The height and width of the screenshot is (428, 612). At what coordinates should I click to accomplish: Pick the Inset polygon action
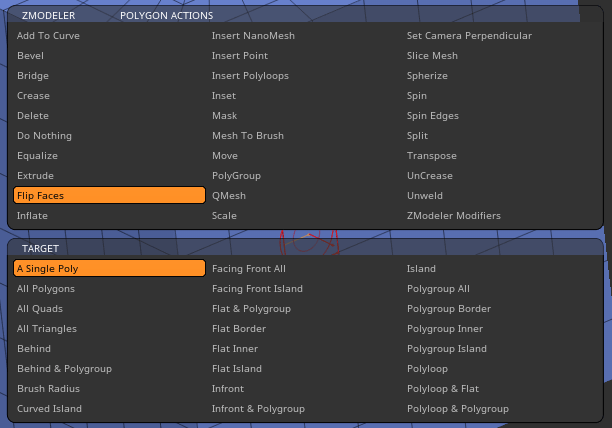tap(224, 96)
